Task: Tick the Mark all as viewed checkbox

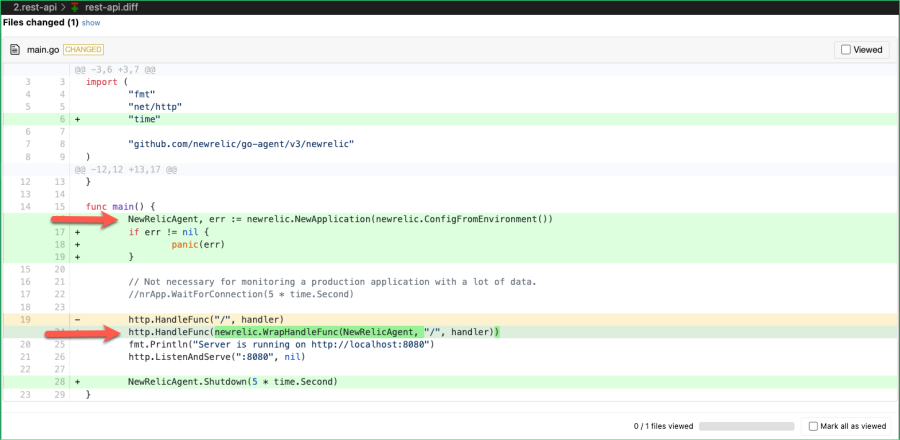Action: click(814, 426)
